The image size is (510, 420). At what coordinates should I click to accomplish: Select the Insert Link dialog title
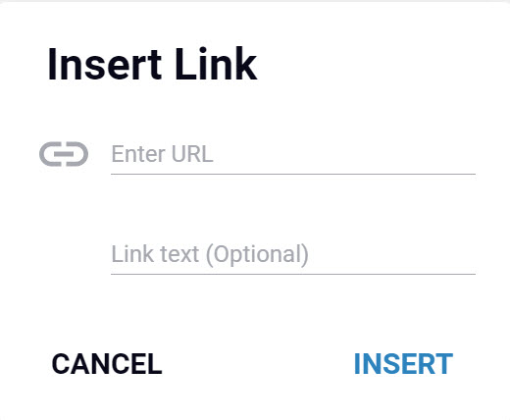152,64
